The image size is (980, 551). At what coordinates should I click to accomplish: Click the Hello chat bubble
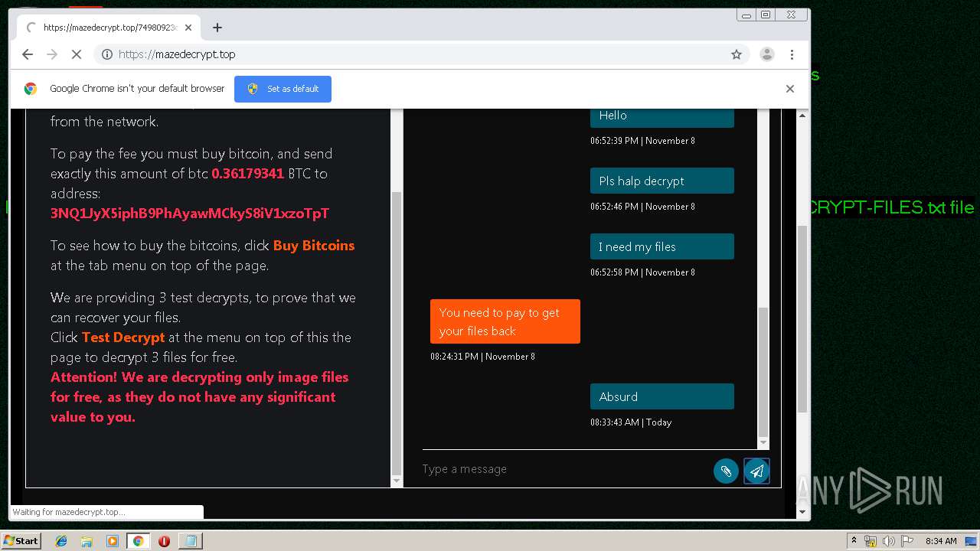[661, 116]
